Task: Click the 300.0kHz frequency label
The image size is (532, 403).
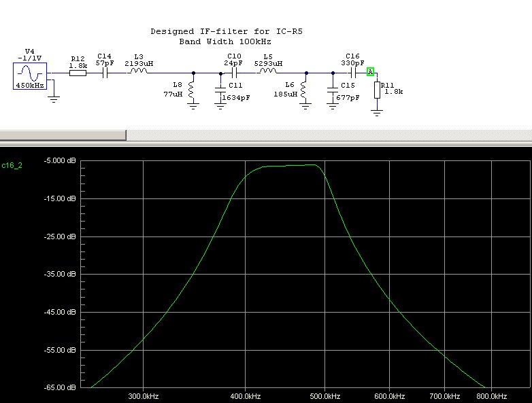Action: click(143, 396)
